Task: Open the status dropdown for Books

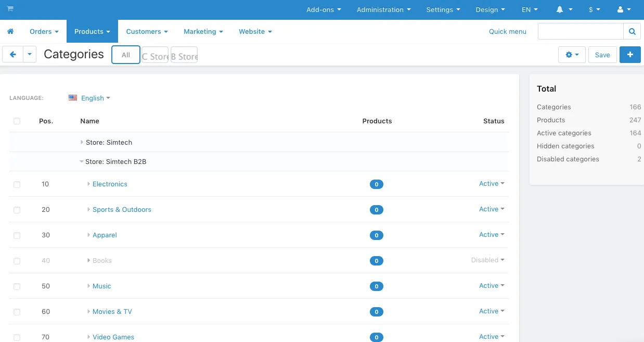Action: tap(487, 260)
